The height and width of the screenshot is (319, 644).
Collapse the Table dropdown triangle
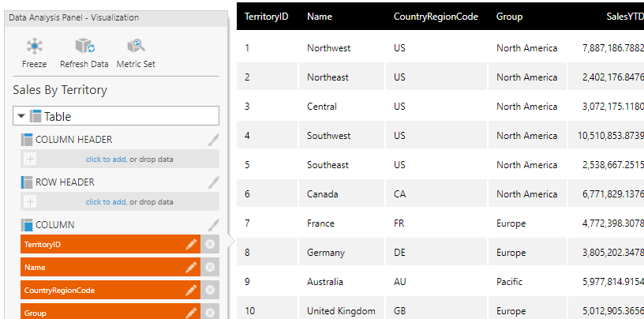coord(22,116)
